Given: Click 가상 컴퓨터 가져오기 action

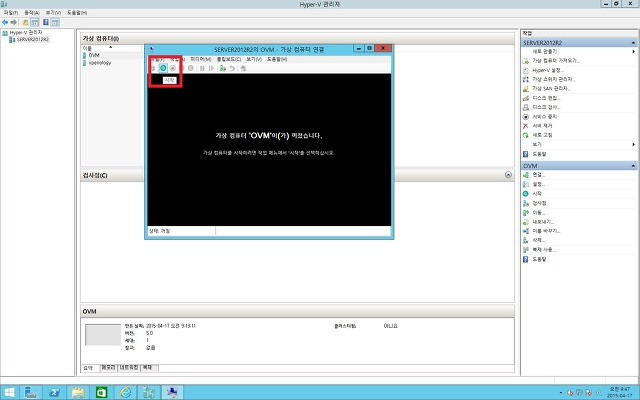Looking at the screenshot, I should tap(556, 60).
